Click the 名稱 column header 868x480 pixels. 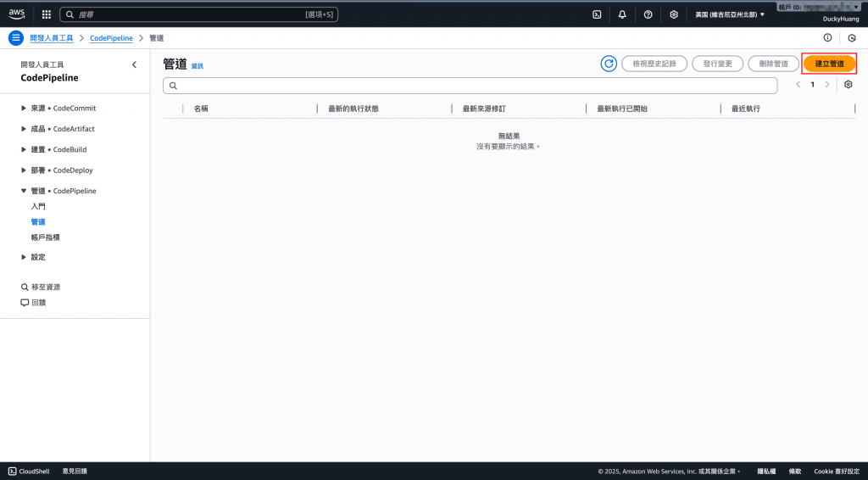(201, 109)
